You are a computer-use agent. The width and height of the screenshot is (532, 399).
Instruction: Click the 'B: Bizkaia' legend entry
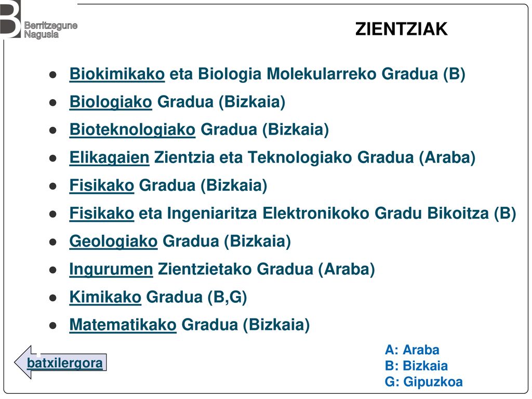click(416, 366)
